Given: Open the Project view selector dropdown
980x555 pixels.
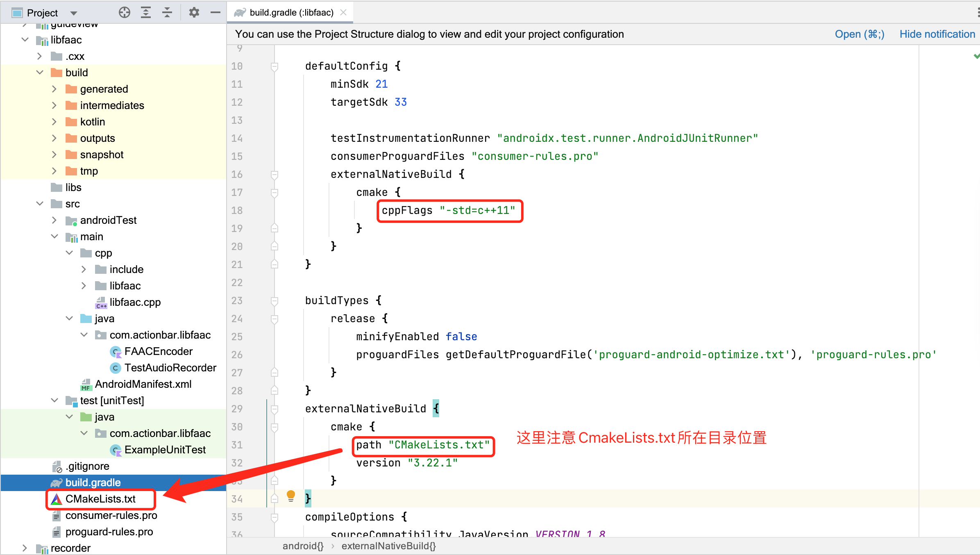Looking at the screenshot, I should [73, 12].
